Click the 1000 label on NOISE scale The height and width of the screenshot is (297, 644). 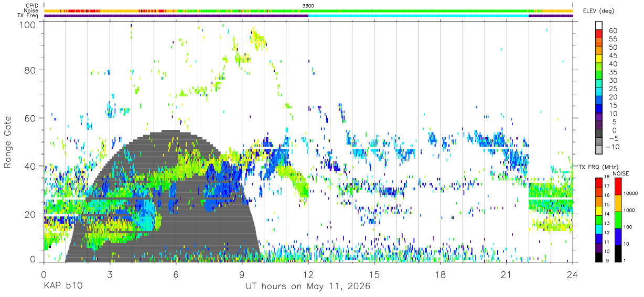coord(629,211)
